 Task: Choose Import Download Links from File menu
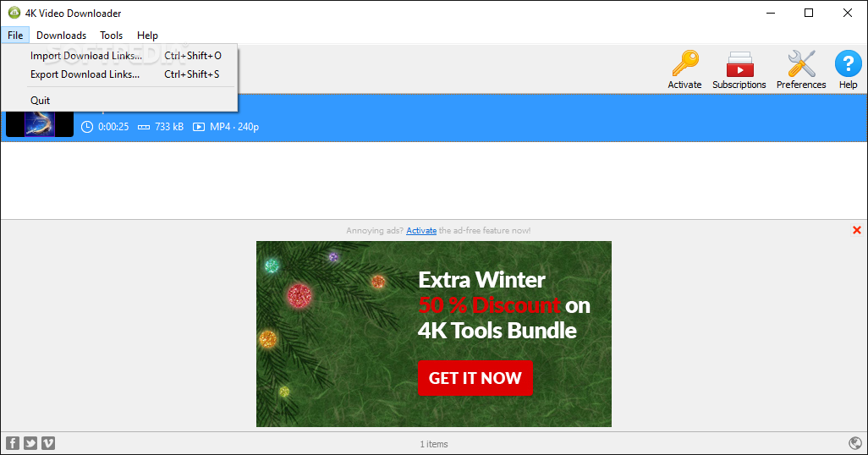click(119, 55)
